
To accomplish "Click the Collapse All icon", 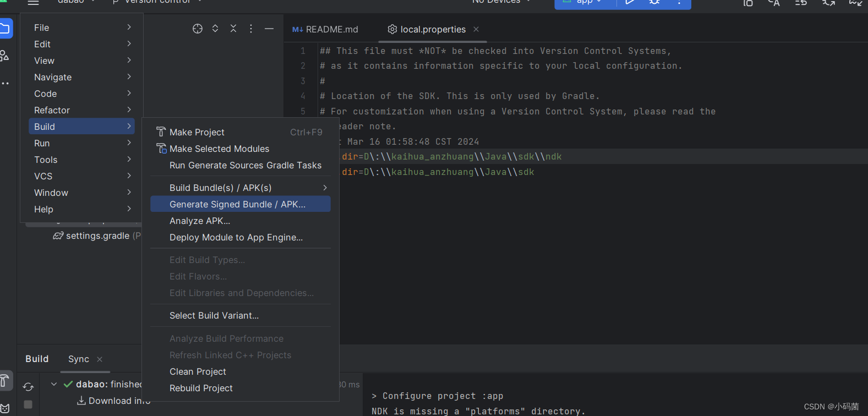I will [233, 29].
